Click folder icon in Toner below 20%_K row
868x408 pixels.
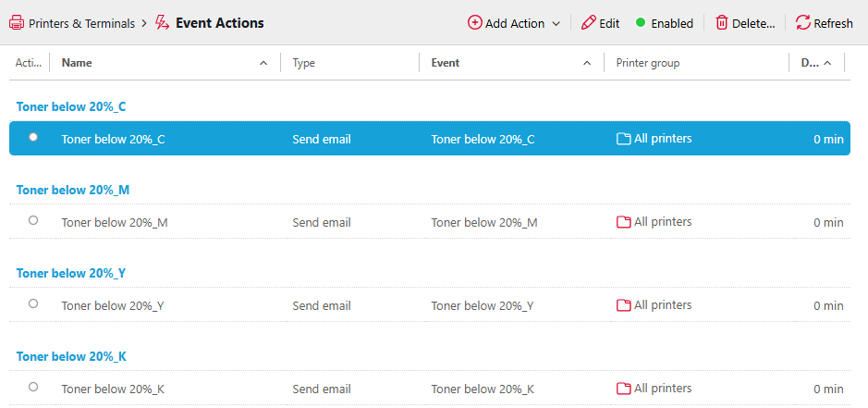[624, 389]
